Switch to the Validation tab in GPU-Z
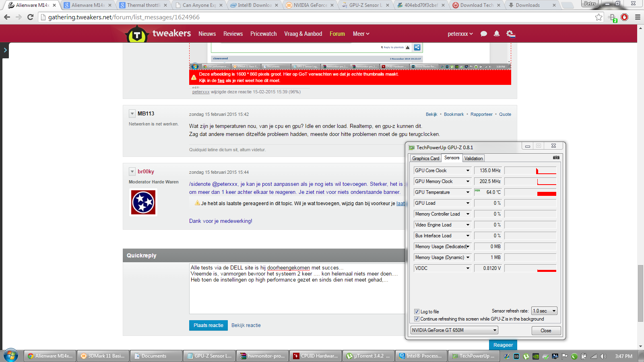This screenshot has width=644, height=362. [x=473, y=158]
